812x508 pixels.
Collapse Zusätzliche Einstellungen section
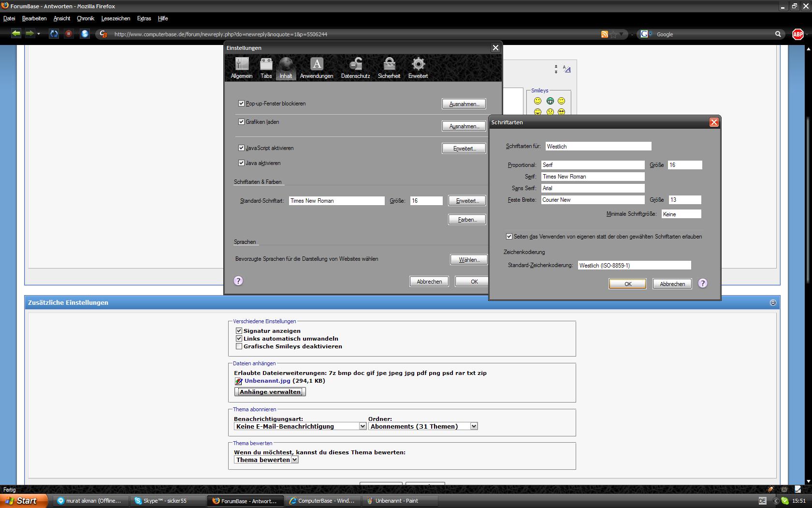773,302
